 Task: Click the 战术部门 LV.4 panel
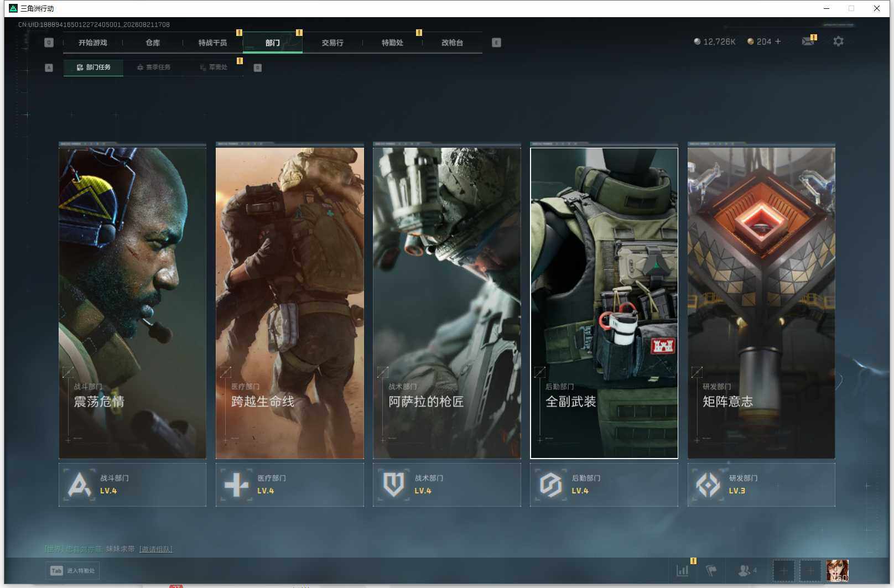tap(446, 485)
